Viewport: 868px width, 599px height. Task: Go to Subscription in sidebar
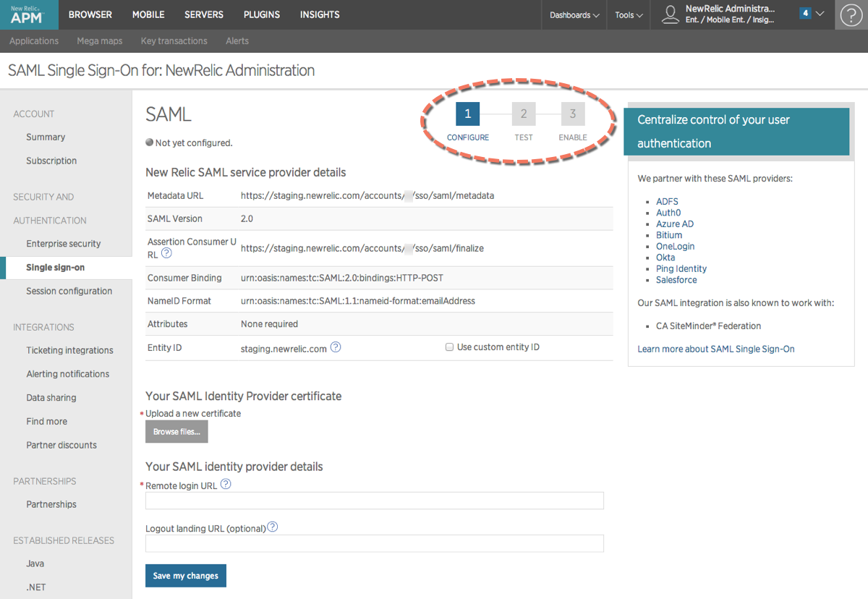pos(51,161)
